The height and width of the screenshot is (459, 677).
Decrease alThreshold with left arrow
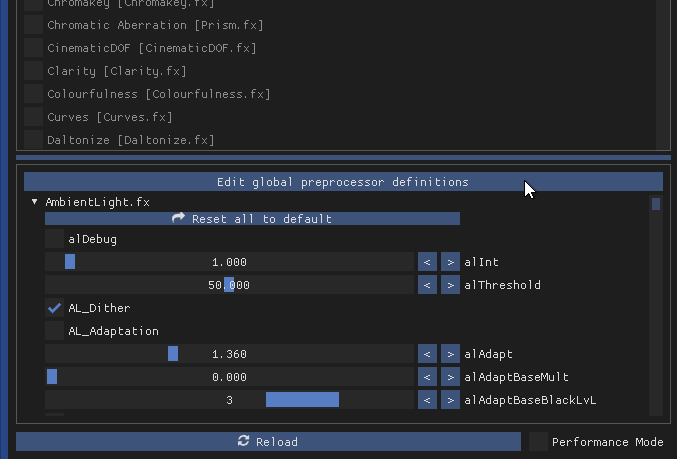coord(427,285)
